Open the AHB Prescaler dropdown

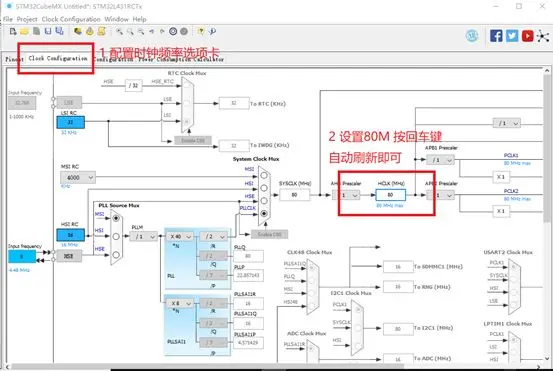tap(346, 195)
